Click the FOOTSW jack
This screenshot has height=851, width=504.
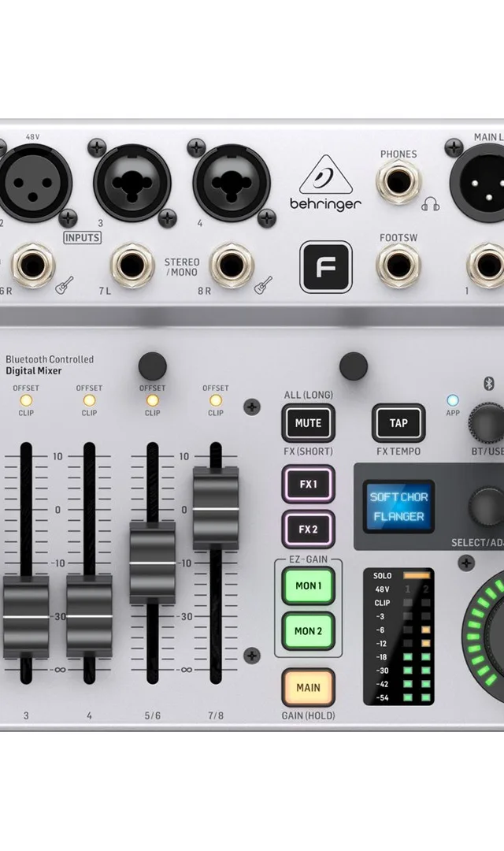398,266
